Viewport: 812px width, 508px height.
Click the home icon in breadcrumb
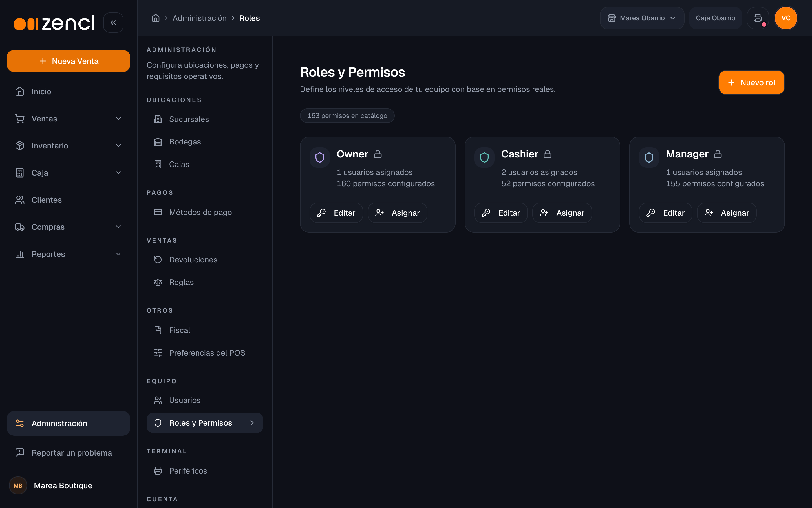(155, 18)
